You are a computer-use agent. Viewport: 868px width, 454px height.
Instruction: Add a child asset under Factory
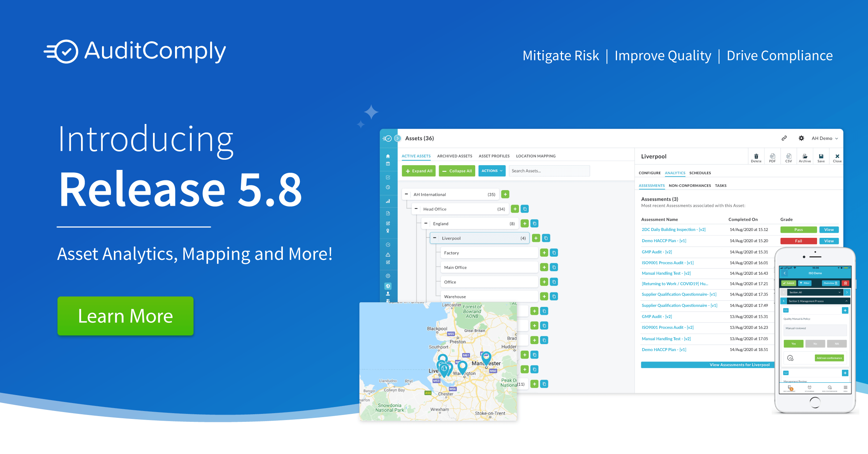pos(544,253)
